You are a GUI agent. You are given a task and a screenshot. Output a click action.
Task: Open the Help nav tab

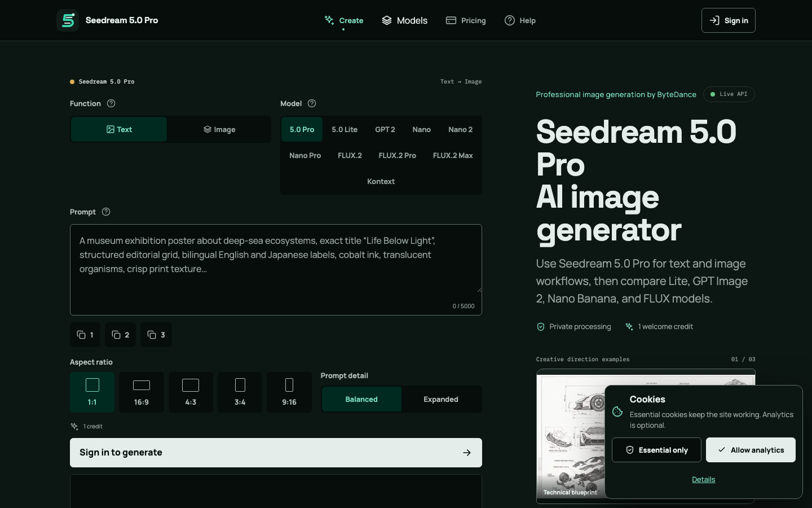[x=520, y=20]
